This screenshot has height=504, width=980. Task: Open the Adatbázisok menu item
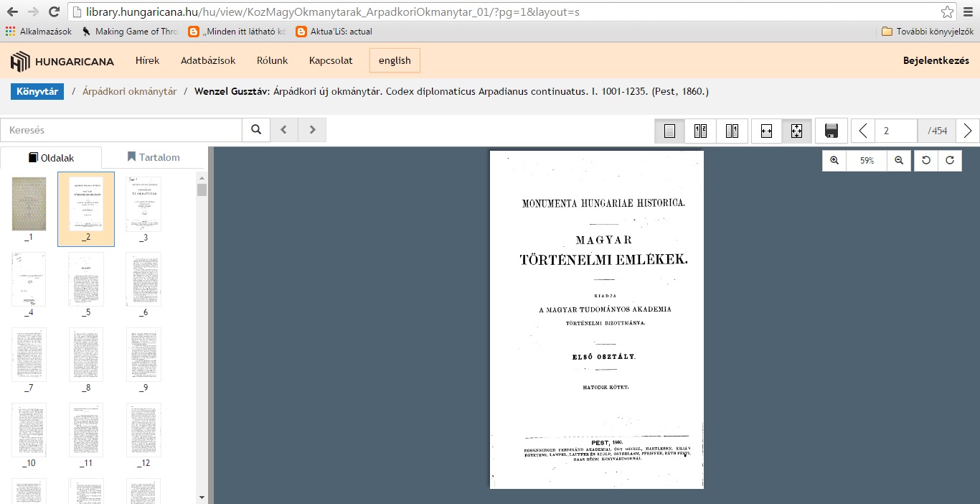tap(208, 60)
